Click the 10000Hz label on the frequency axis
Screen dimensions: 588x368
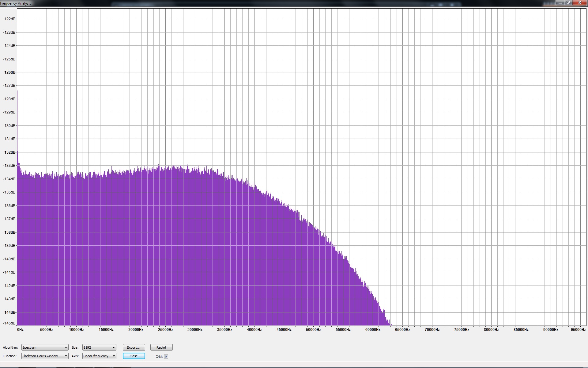[76, 330]
